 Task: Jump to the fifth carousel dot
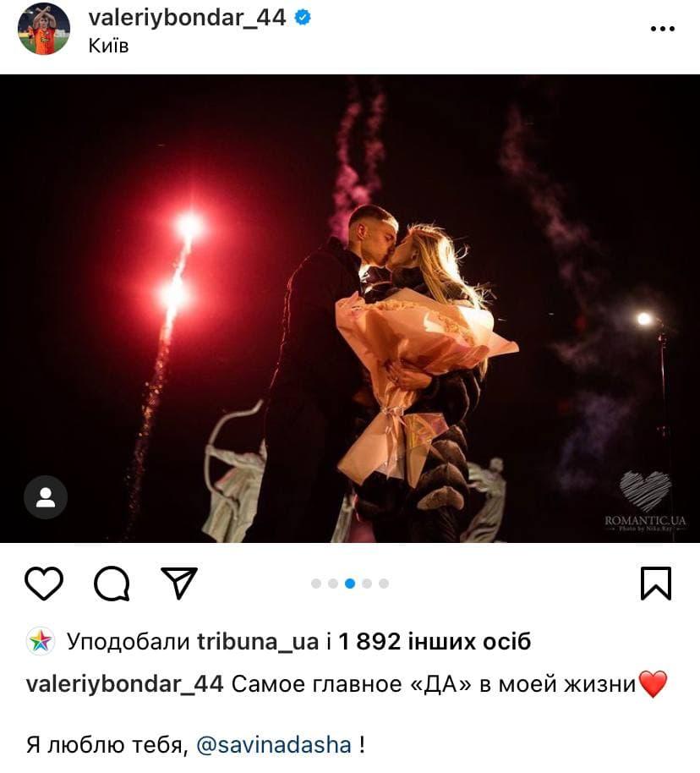click(384, 584)
